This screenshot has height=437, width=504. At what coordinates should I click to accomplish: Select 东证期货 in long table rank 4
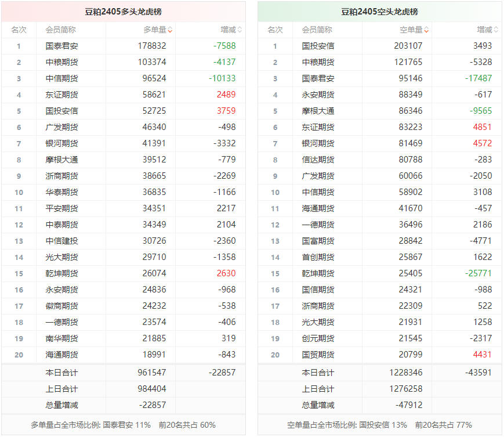tap(61, 95)
